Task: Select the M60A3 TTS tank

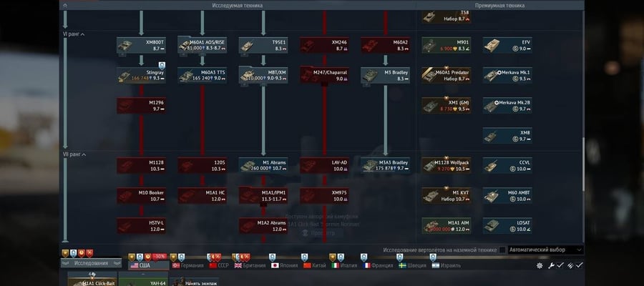Action: [202, 76]
